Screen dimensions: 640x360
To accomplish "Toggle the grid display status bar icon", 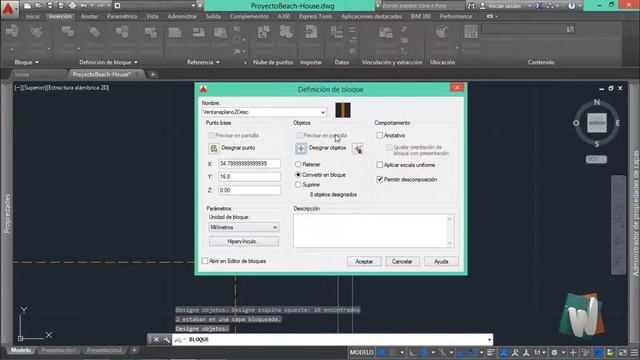I will [x=382, y=352].
